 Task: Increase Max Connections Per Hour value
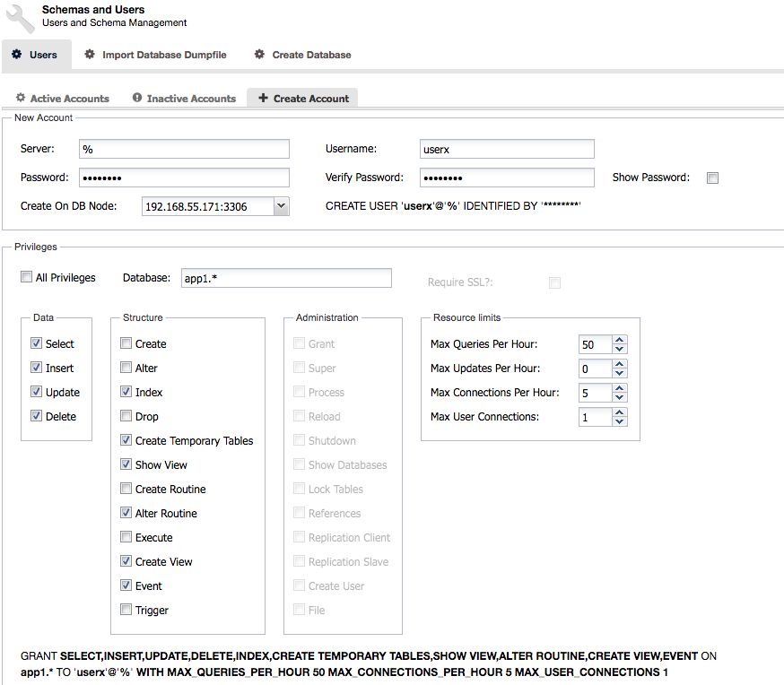click(620, 388)
